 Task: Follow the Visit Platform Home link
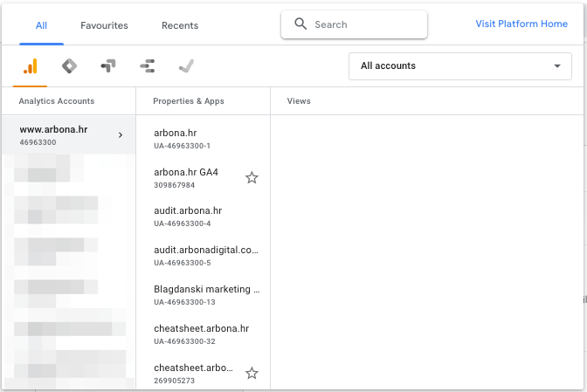(521, 24)
